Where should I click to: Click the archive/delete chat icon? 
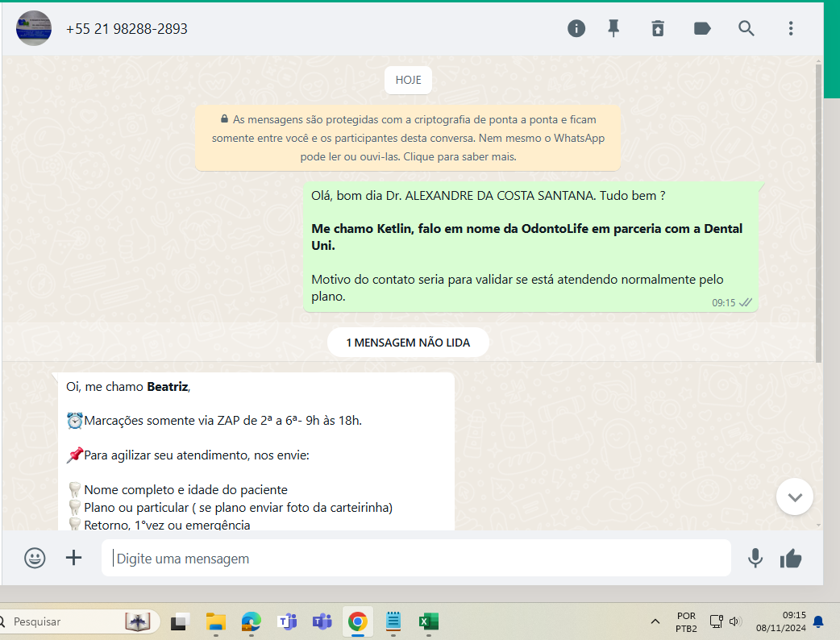658,28
